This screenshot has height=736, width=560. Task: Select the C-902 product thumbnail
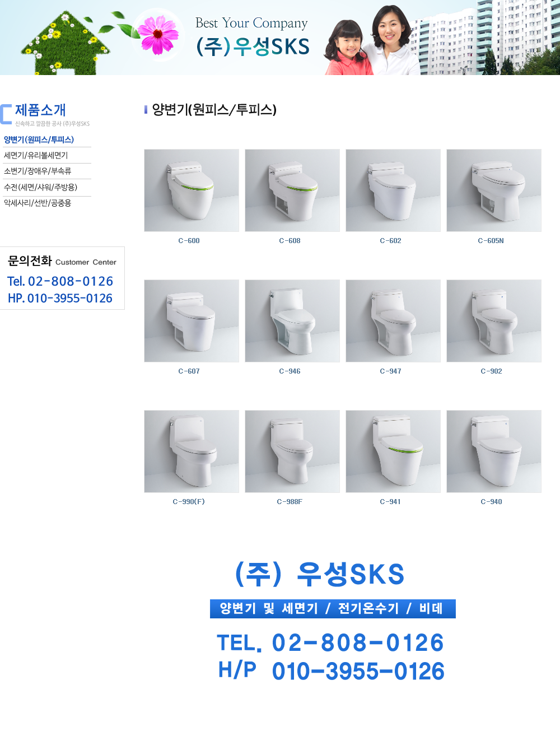click(494, 321)
